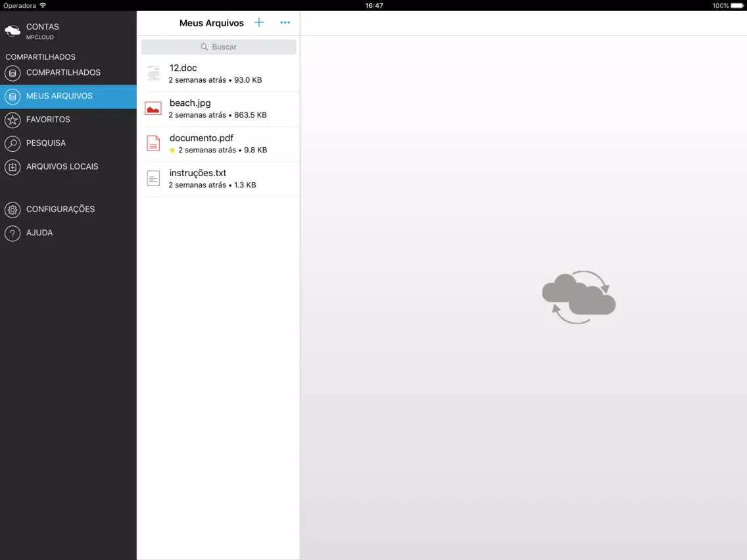
Task: Open Pesquisa in the sidebar
Action: pyautogui.click(x=68, y=143)
